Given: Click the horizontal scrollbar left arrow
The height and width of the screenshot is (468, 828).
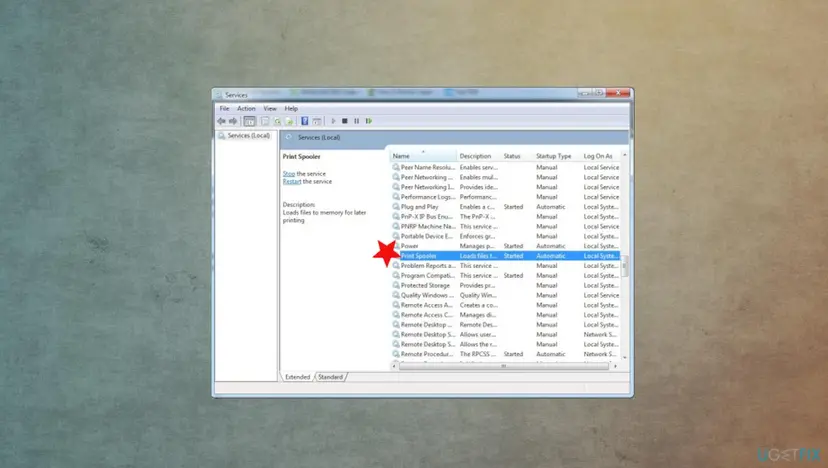Looking at the screenshot, I should point(394,366).
